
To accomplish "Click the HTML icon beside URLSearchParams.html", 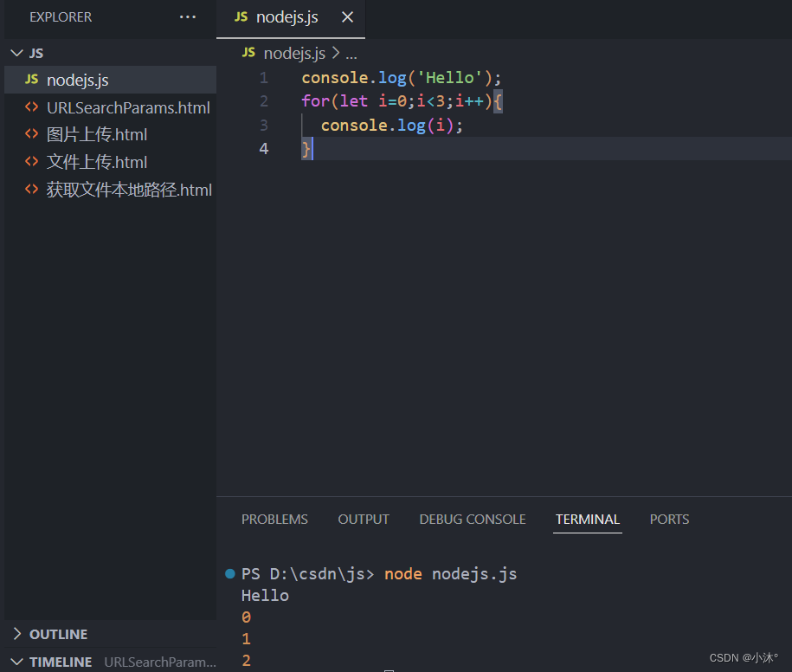I will point(30,107).
